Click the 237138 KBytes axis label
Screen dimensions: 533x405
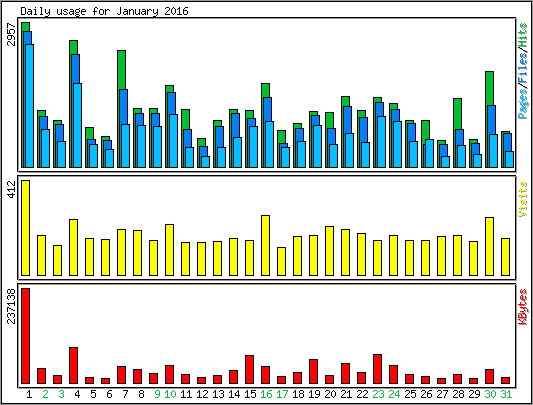[12, 306]
